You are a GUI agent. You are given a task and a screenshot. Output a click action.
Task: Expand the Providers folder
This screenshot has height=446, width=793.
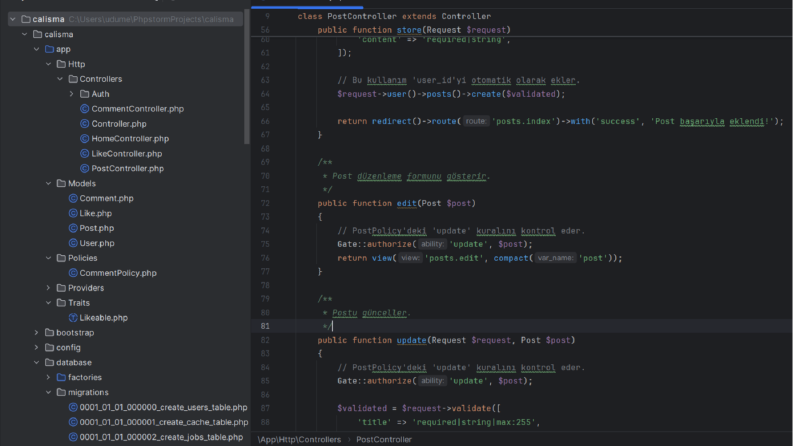pos(49,288)
